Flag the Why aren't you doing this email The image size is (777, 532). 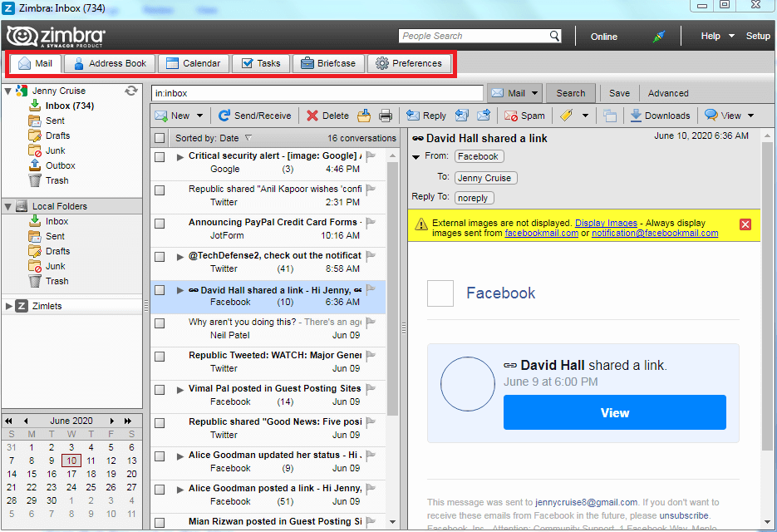pyautogui.click(x=370, y=322)
